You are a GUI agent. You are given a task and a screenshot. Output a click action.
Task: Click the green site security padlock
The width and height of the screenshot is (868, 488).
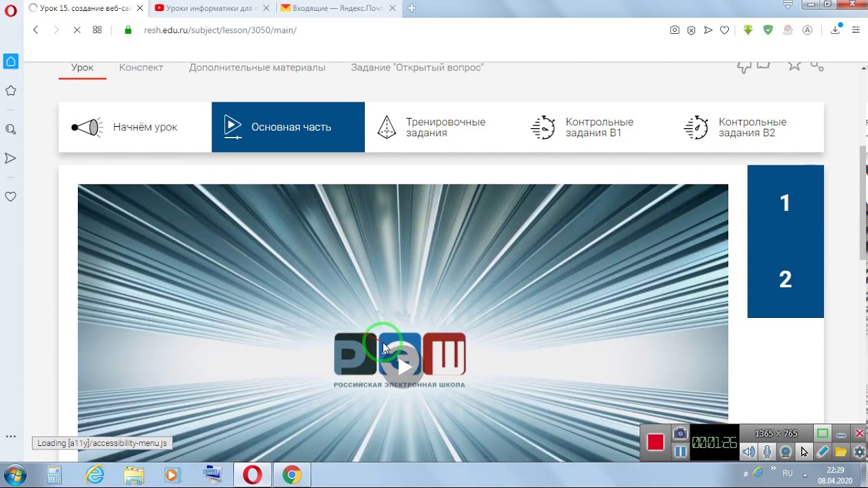tap(127, 30)
